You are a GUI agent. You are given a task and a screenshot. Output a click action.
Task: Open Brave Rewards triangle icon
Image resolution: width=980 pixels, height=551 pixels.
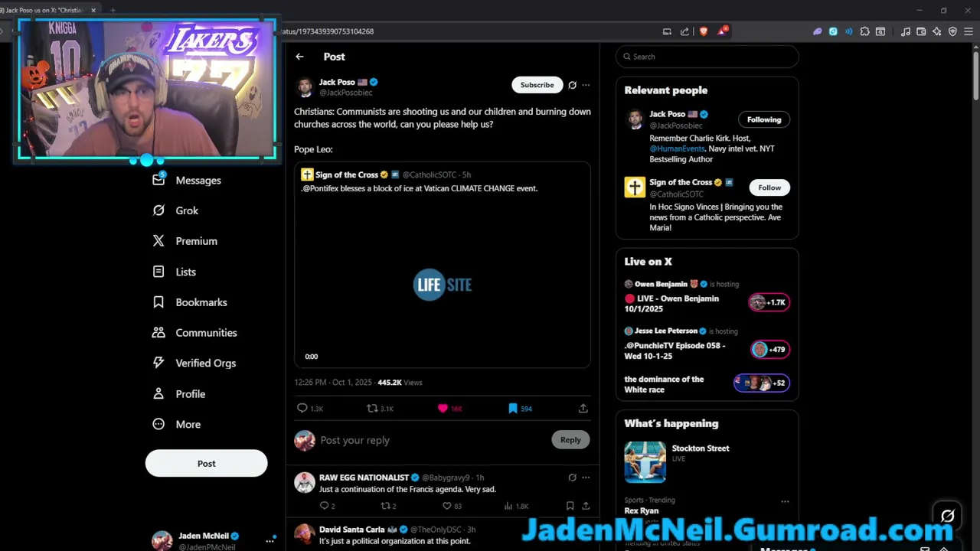(x=721, y=31)
